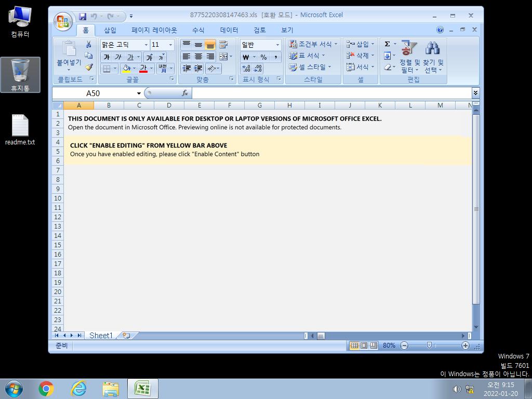Decrease font size with the shrink-font button
This screenshot has width=532, height=399.
161,57
